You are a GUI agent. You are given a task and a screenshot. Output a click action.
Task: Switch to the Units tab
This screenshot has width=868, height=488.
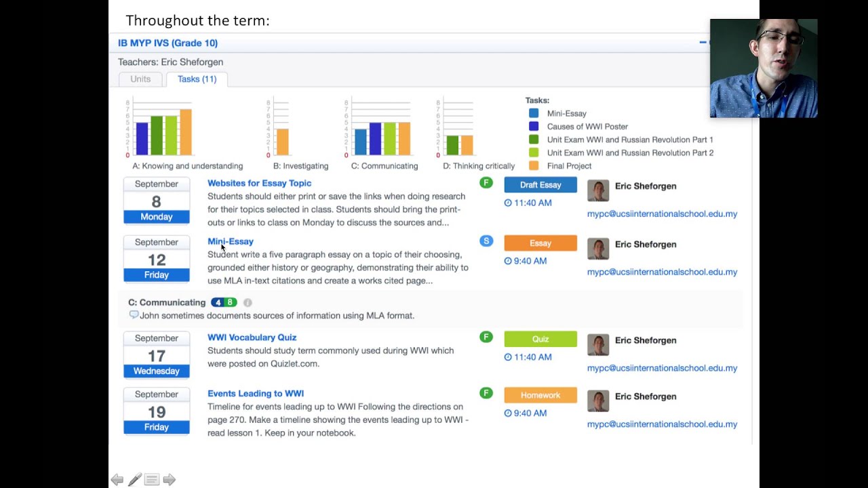(140, 79)
